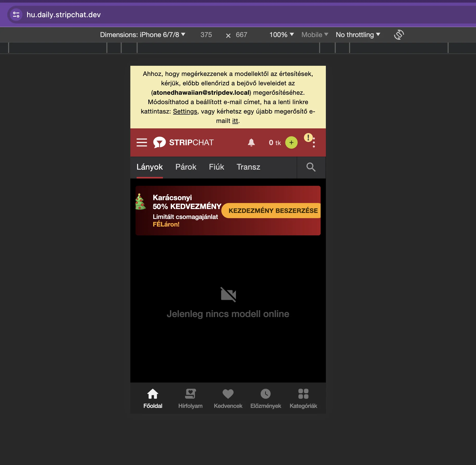Open the notifications bell
This screenshot has width=476, height=465.
pyautogui.click(x=251, y=142)
